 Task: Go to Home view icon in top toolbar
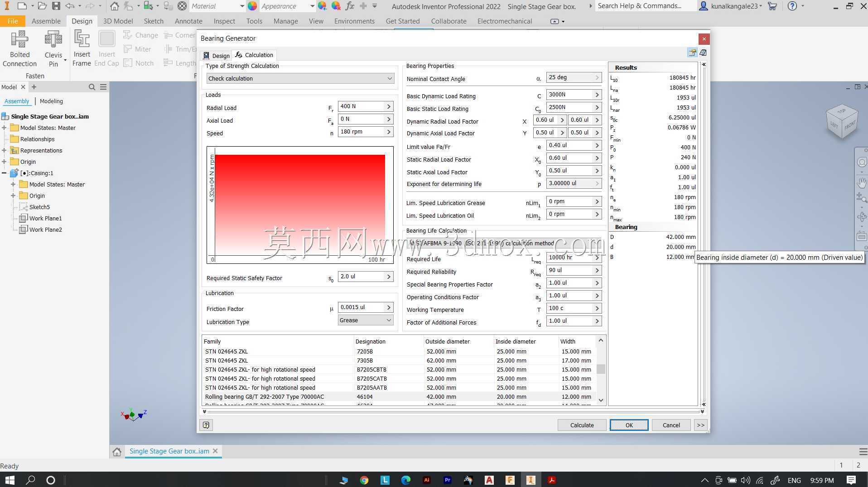tap(115, 6)
